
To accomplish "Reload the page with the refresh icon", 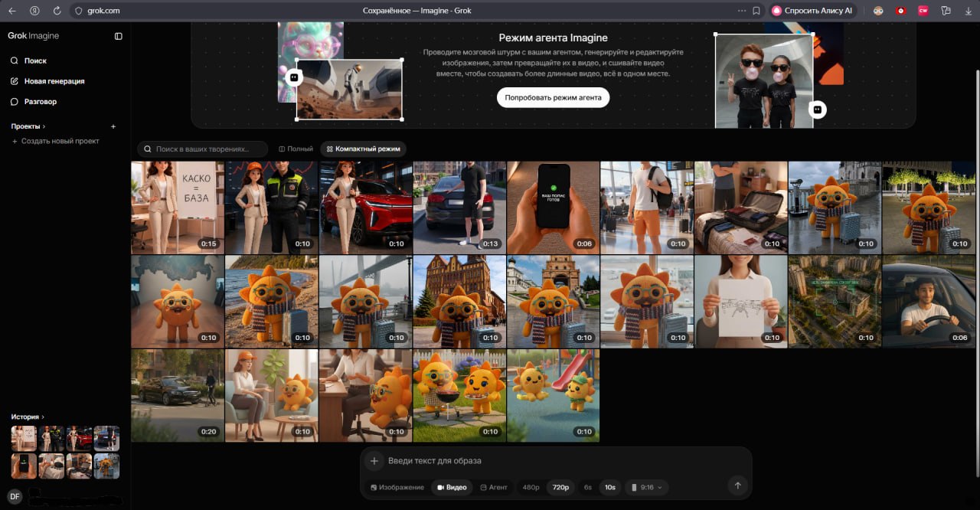I will point(57,11).
